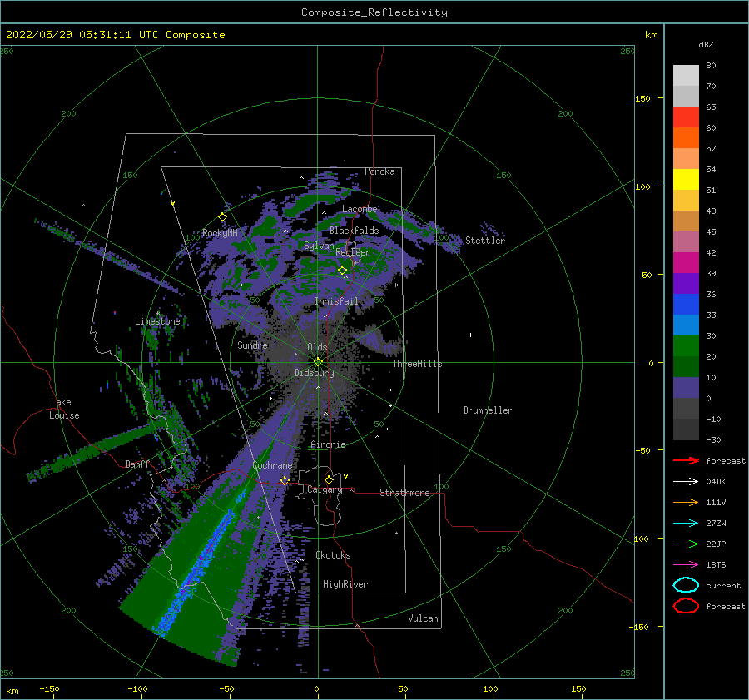The image size is (749, 700).
Task: Click the radar site marker at Olds
Action: [318, 362]
